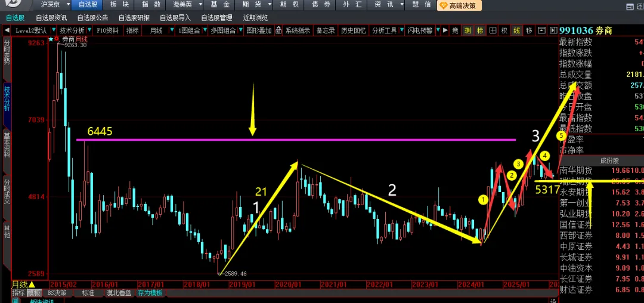Screen dimensions: 644x303
Task: Click the red gear icon beside 券商月线
Action: (x=57, y=39)
